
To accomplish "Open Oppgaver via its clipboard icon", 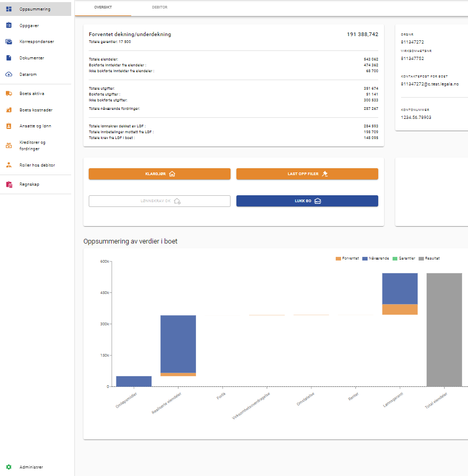I will click(8, 25).
